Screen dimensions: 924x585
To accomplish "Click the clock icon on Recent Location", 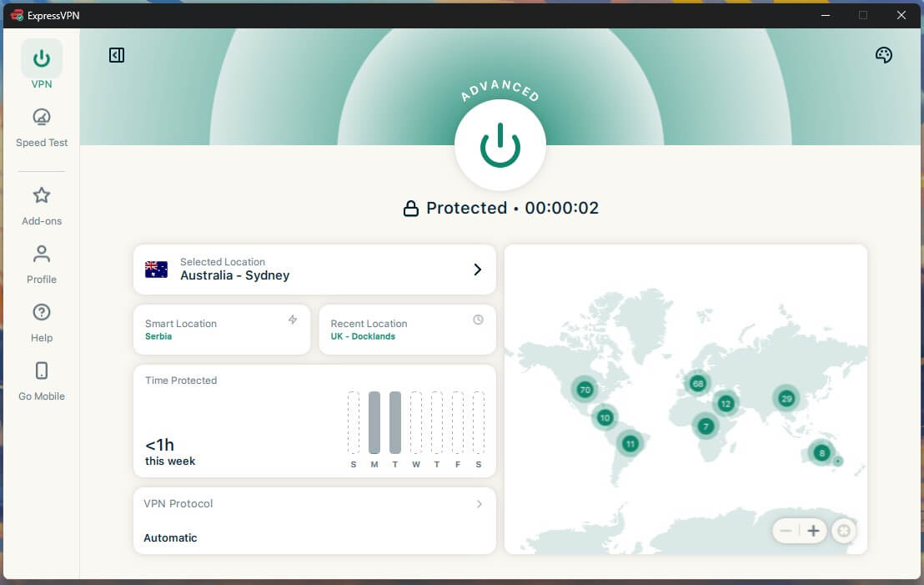I will (478, 320).
